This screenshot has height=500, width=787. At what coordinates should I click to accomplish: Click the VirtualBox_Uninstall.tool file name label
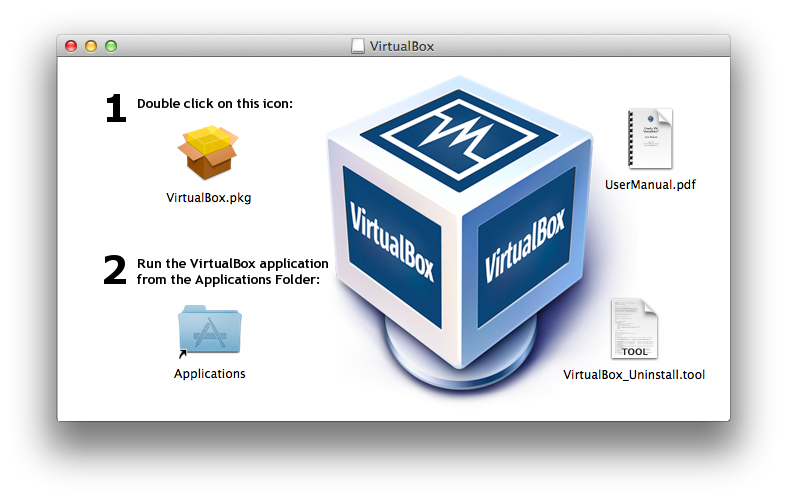coord(634,375)
